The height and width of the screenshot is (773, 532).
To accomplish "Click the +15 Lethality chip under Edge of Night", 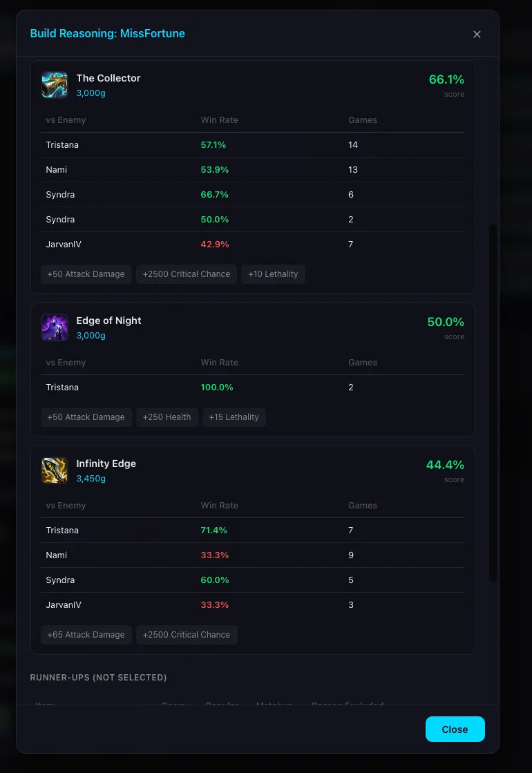I will [234, 417].
